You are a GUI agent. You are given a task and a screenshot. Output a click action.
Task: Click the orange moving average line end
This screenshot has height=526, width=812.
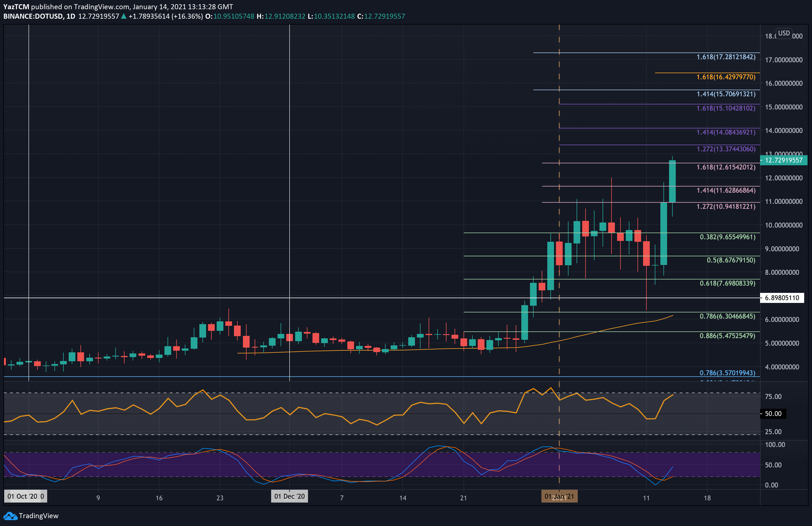point(672,315)
